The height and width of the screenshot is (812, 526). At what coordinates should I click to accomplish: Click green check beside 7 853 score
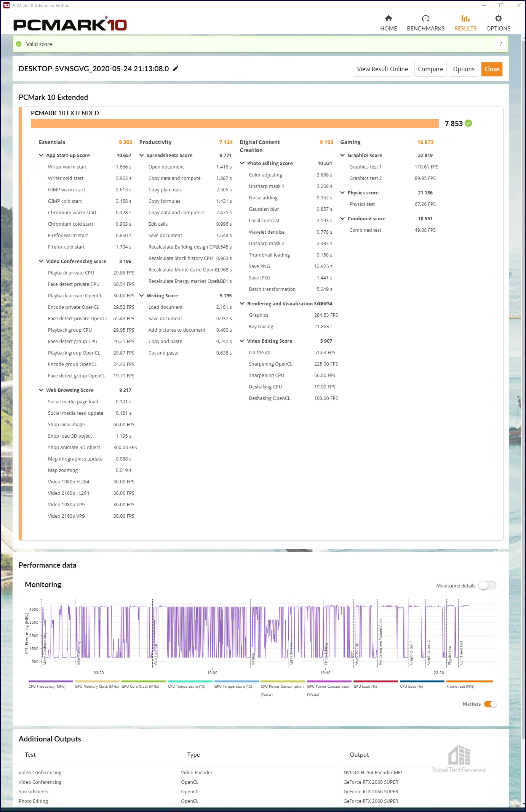coord(468,123)
